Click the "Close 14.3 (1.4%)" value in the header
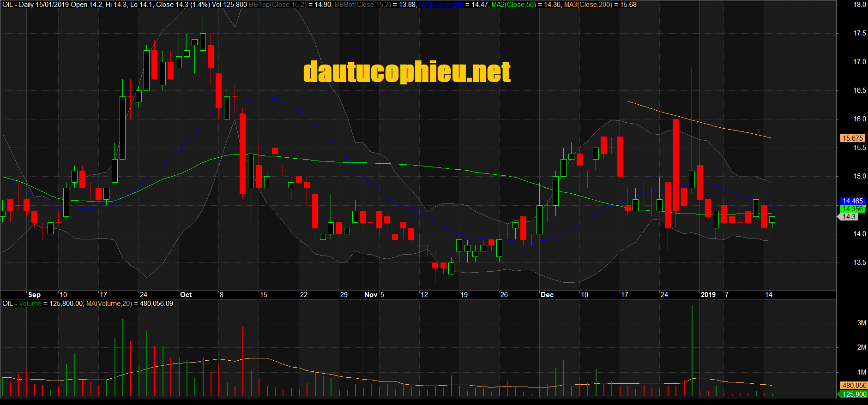The image size is (868, 405). click(183, 5)
